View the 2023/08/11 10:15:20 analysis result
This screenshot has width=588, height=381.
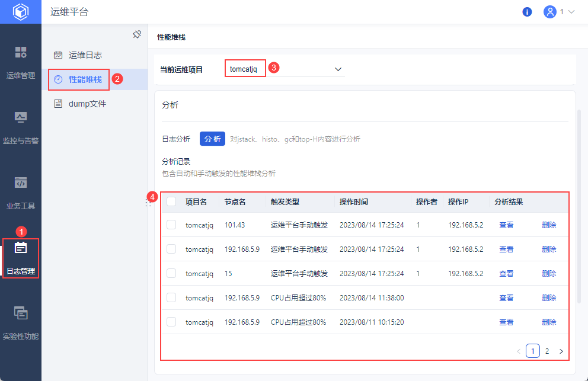[506, 322]
